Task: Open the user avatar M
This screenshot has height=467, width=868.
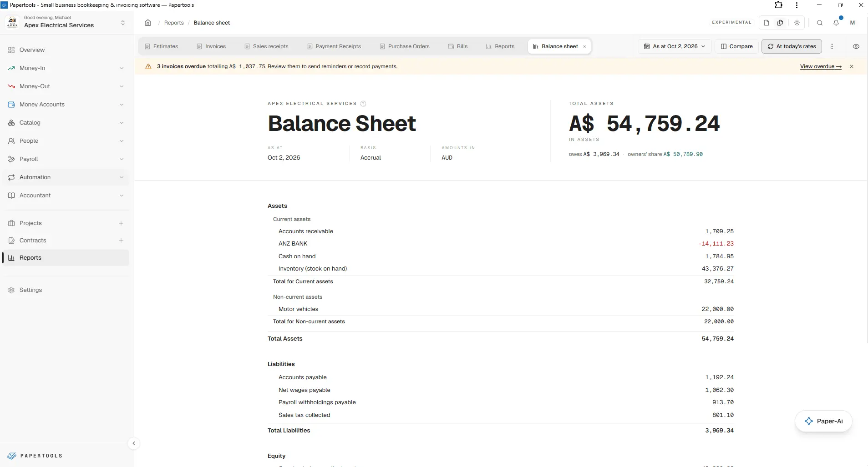Action: pyautogui.click(x=853, y=23)
